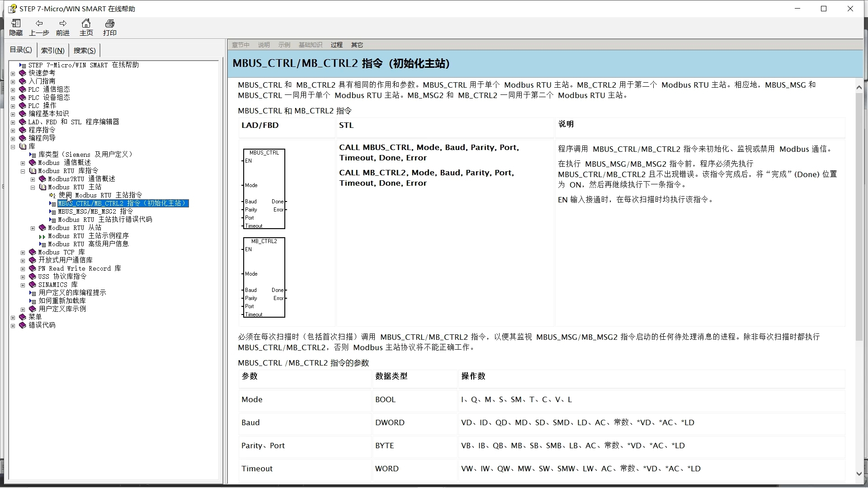Open Modbus?RTU 通信概述 tree entry
The height and width of the screenshot is (488, 868).
[82, 179]
